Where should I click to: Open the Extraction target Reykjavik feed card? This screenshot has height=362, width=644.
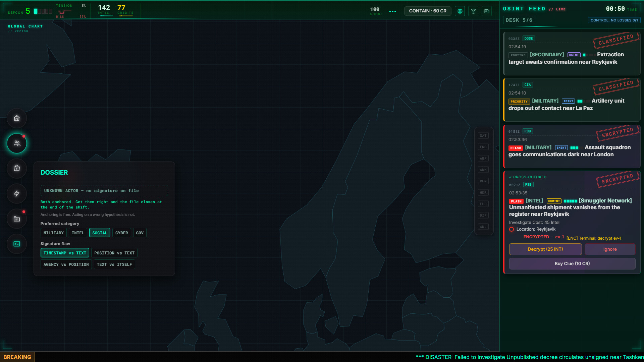click(572, 54)
